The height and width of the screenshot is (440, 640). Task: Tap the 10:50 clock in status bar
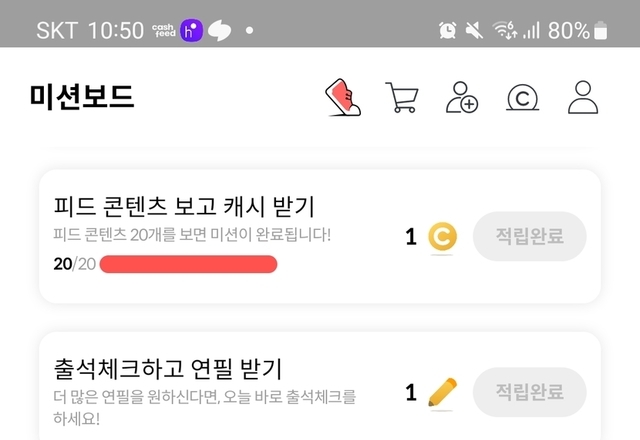(x=116, y=31)
